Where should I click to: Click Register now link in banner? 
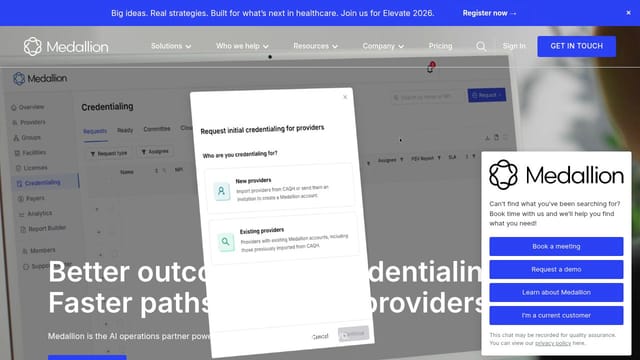tap(489, 13)
